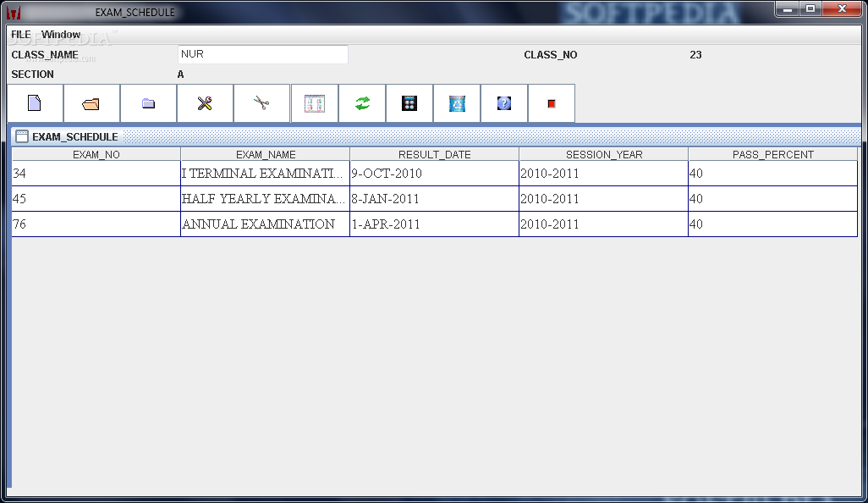The width and height of the screenshot is (868, 503).
Task: Click the black calculator icon
Action: click(409, 103)
